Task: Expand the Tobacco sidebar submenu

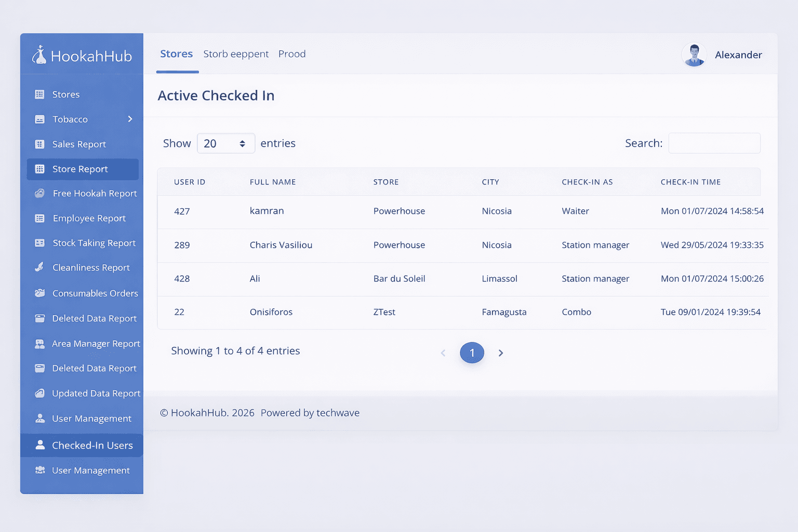Action: (130, 119)
